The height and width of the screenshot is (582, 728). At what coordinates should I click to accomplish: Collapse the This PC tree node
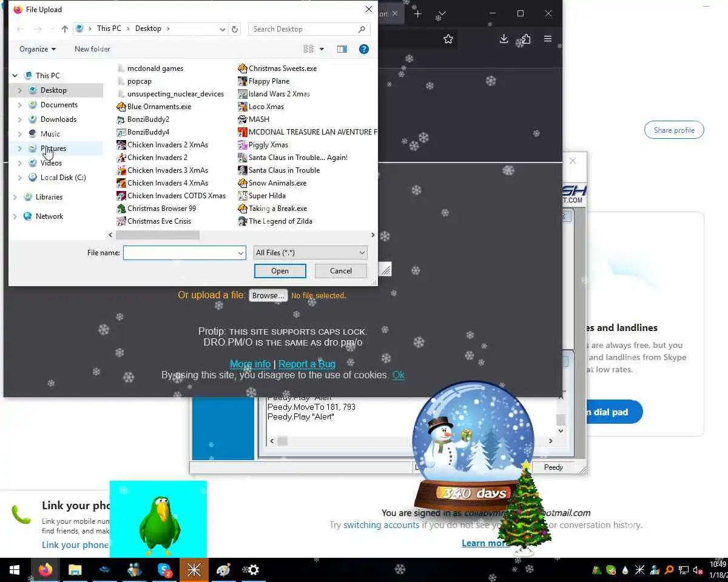click(15, 76)
